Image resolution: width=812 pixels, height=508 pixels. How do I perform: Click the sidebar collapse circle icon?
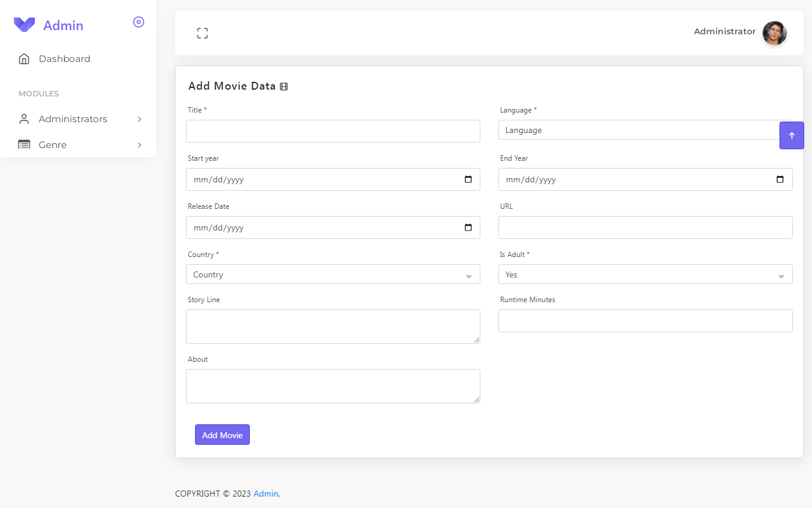pos(138,22)
